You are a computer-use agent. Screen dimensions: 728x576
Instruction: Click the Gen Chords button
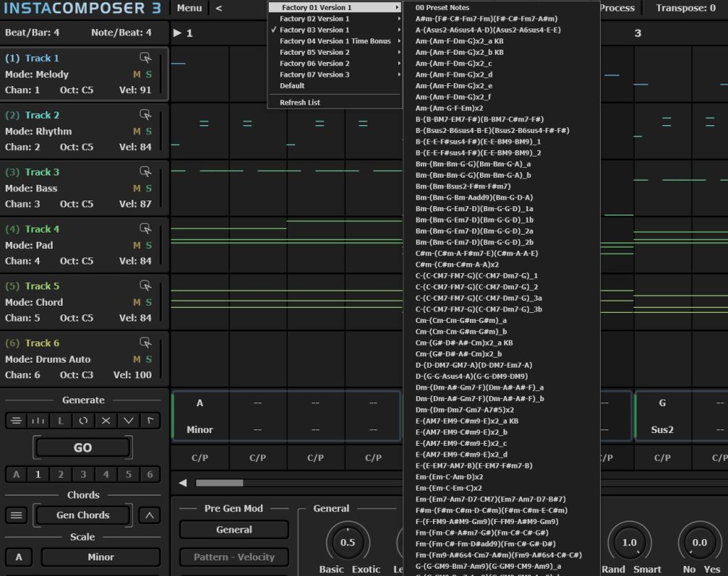coord(83,515)
